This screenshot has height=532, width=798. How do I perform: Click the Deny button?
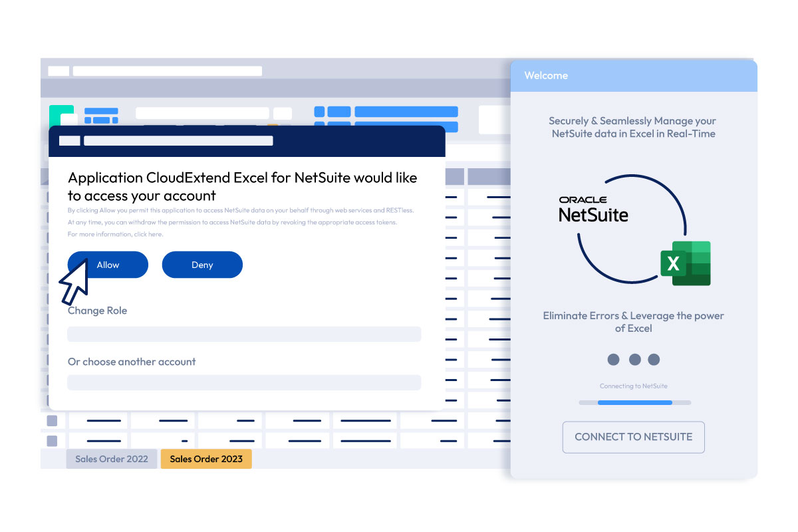coord(202,265)
